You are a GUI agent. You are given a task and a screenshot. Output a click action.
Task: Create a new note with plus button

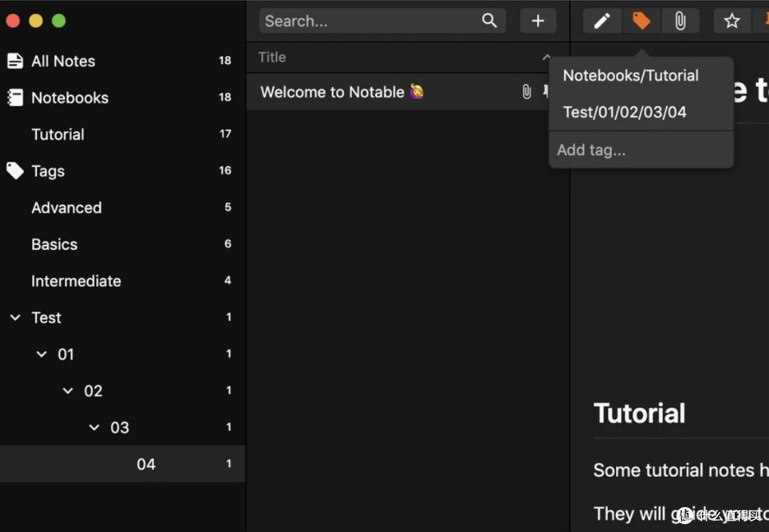pyautogui.click(x=538, y=21)
